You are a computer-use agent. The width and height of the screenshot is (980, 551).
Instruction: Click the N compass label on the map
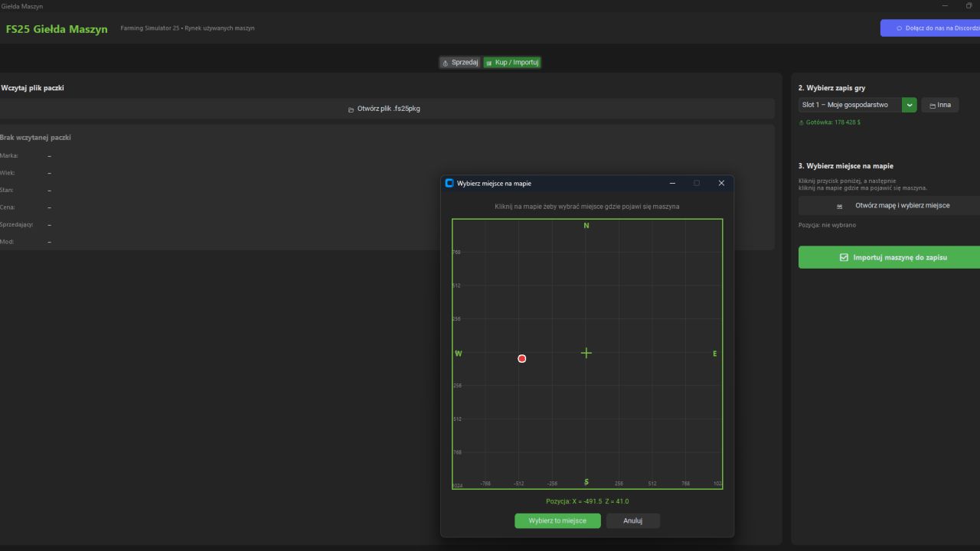tap(586, 226)
